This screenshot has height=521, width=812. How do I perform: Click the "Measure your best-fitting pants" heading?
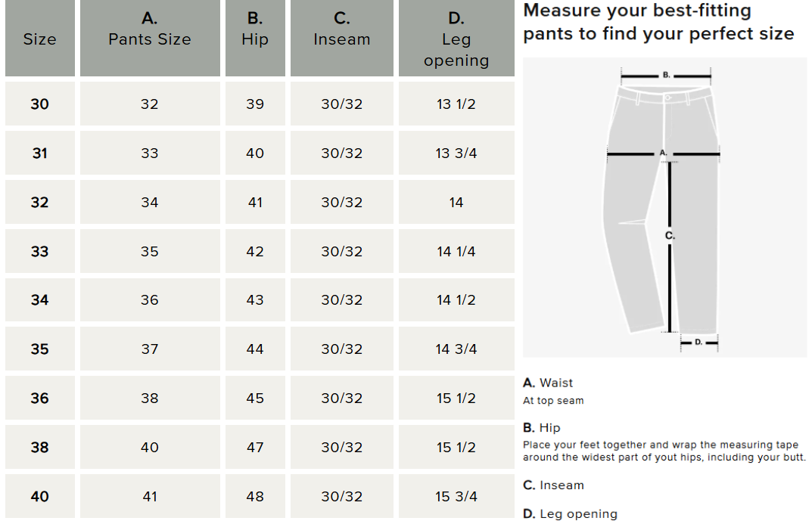(x=658, y=23)
